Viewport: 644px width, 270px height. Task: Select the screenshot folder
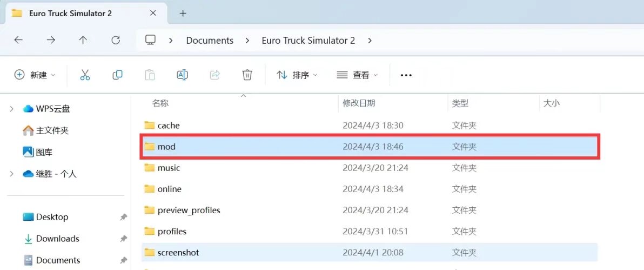point(370,252)
